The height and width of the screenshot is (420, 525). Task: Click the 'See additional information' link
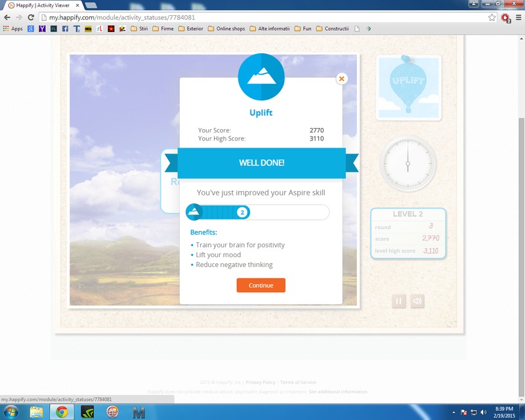pyautogui.click(x=339, y=392)
